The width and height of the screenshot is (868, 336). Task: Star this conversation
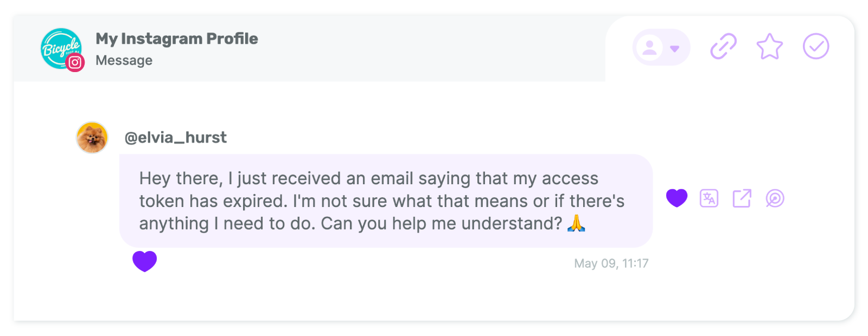770,47
